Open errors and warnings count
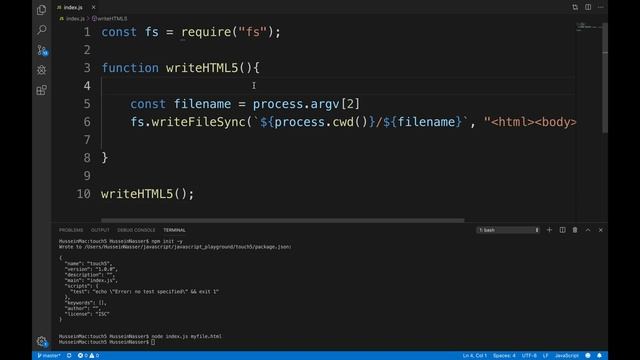Screen dimensions: 640x360 [x=88, y=356]
